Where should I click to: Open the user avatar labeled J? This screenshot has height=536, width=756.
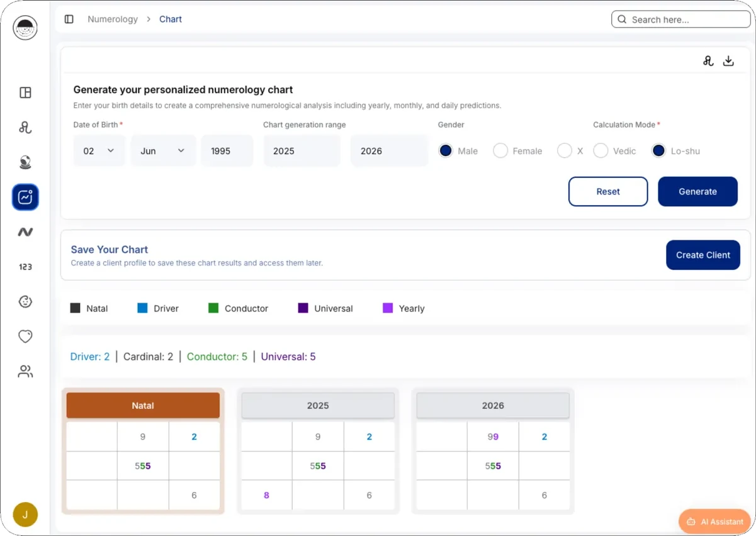[x=25, y=515]
